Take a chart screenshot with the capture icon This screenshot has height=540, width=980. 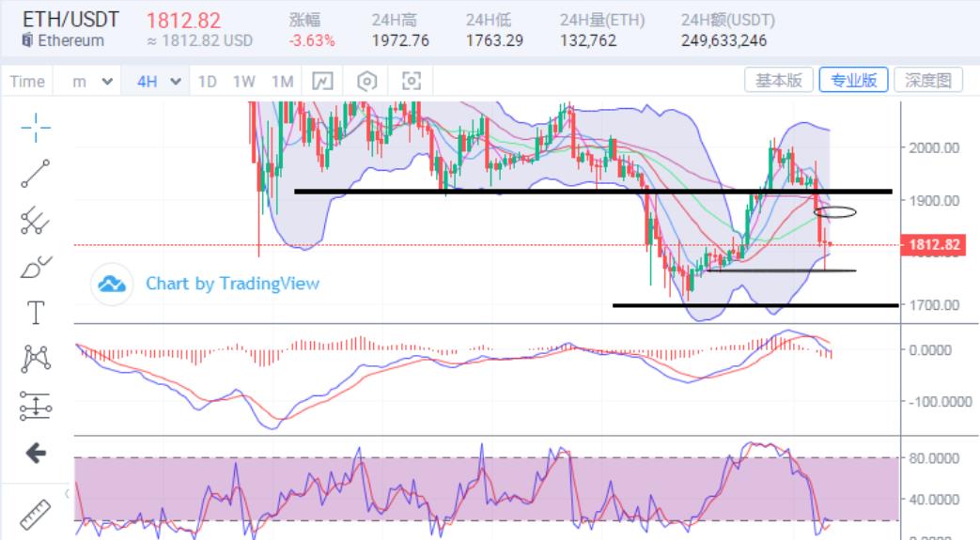click(x=411, y=81)
